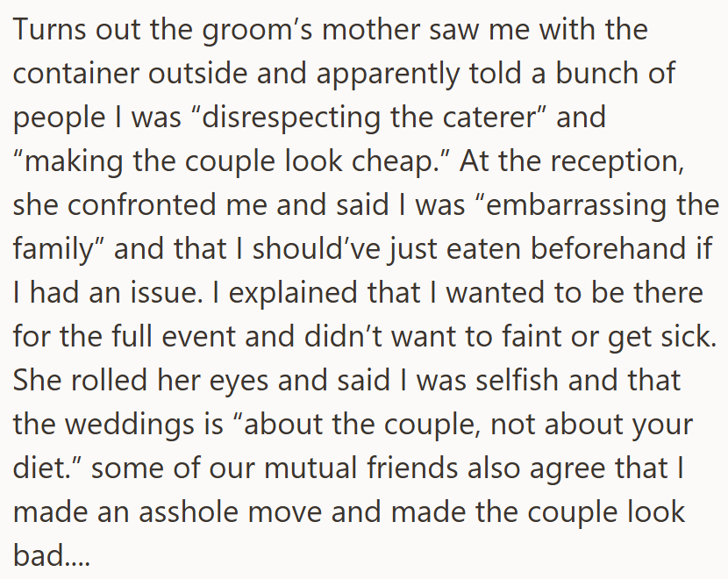
Task: Click the phrase "making the couple look cheap"
Action: (x=228, y=162)
